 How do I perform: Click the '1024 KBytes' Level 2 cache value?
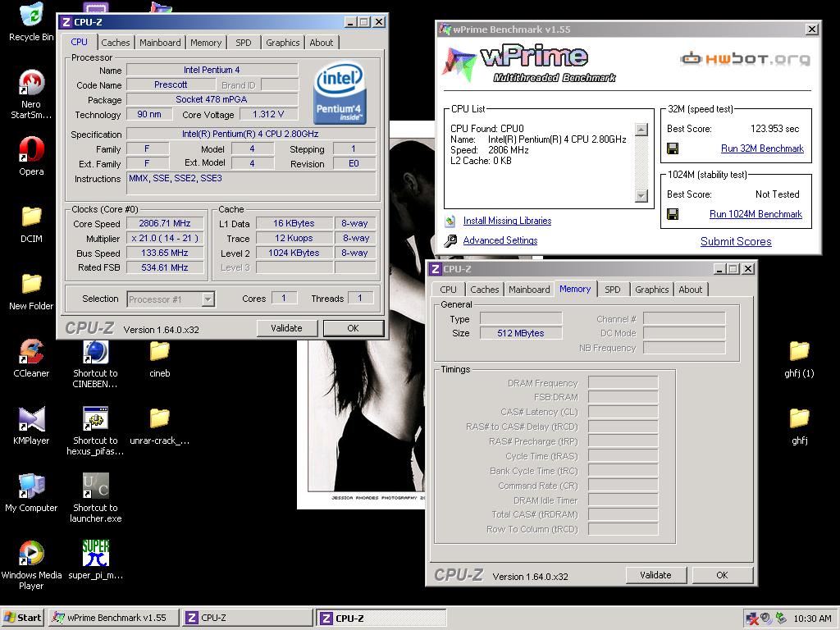point(294,253)
